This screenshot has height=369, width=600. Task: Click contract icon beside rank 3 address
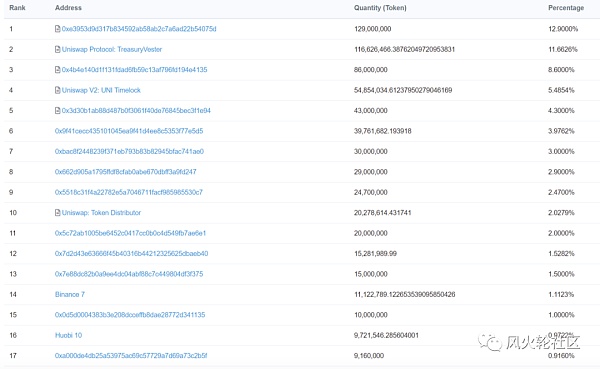point(57,70)
